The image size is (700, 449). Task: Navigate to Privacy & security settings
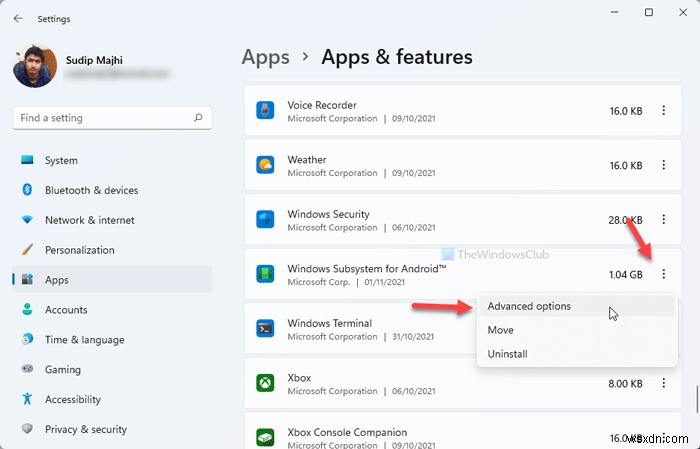tap(85, 429)
